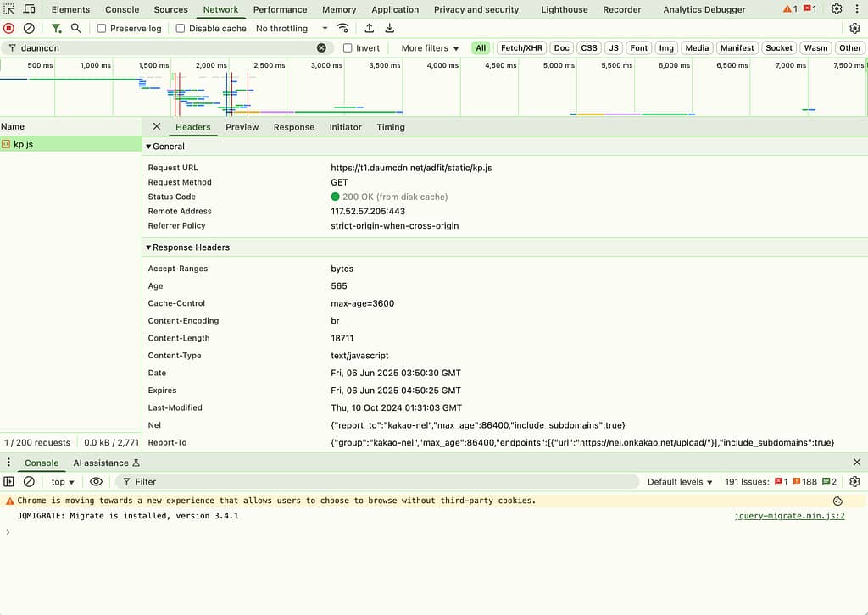Image resolution: width=868 pixels, height=615 pixels.
Task: Stop recording network log
Action: [8, 28]
